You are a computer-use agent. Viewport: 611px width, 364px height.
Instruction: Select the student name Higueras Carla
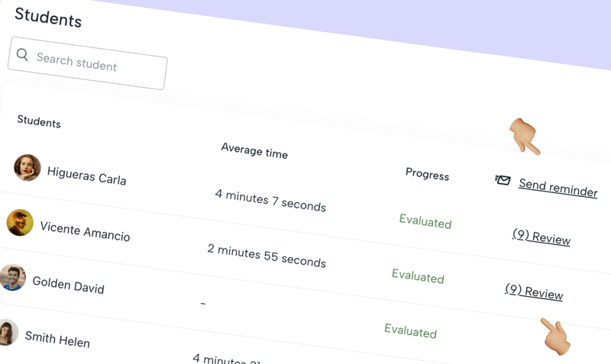pyautogui.click(x=86, y=176)
